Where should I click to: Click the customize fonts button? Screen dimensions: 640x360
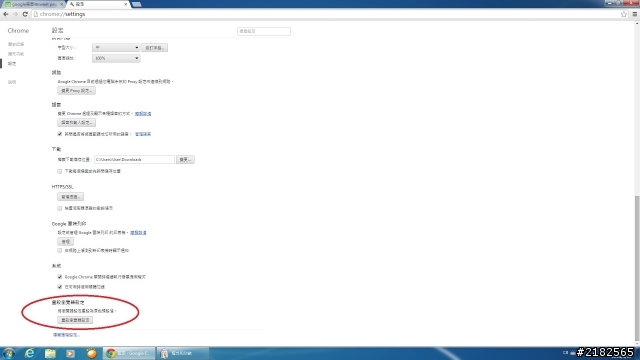[155, 48]
